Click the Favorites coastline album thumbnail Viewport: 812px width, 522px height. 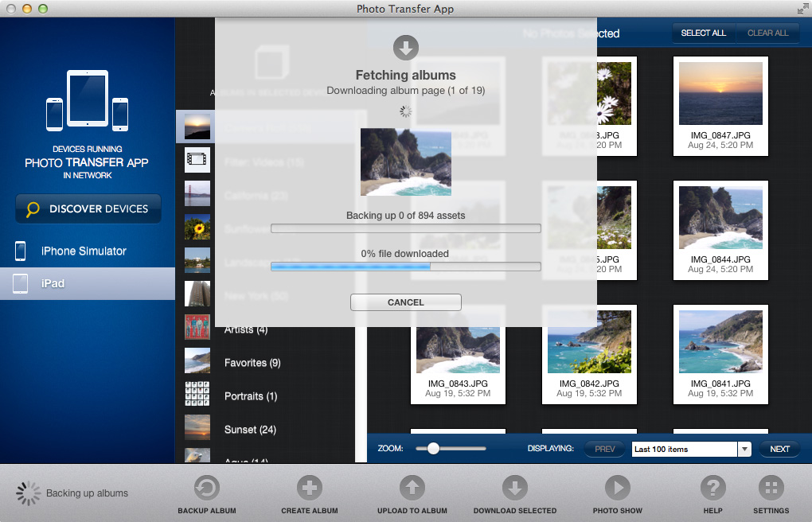pyautogui.click(x=197, y=360)
